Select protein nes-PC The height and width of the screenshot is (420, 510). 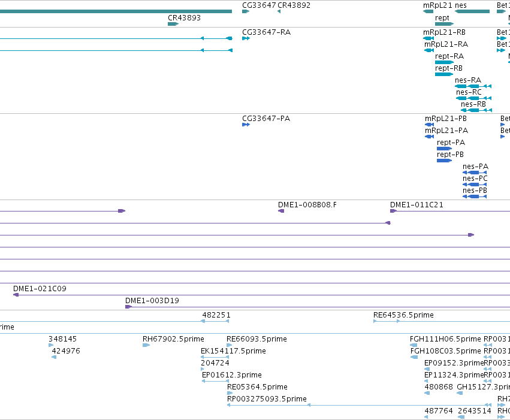pyautogui.click(x=475, y=179)
